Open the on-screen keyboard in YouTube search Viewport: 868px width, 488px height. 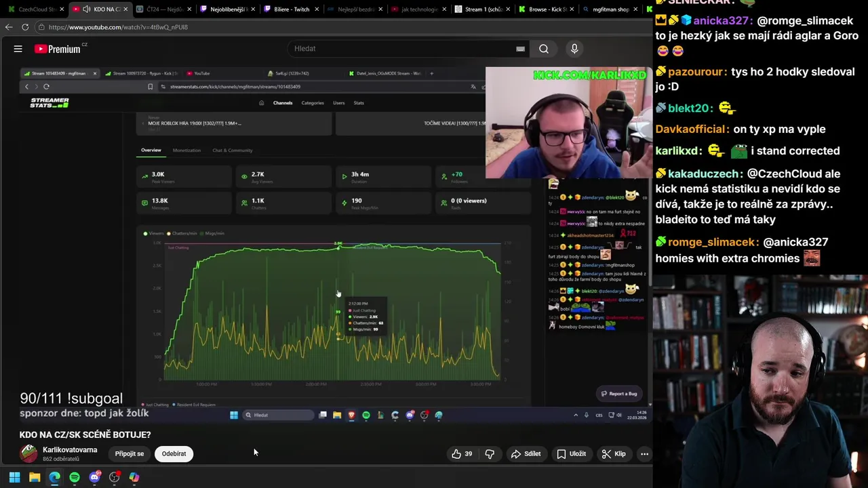[520, 49]
